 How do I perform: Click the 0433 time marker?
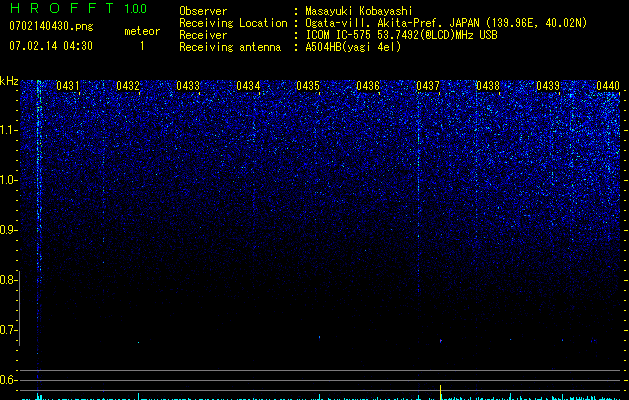pos(188,86)
